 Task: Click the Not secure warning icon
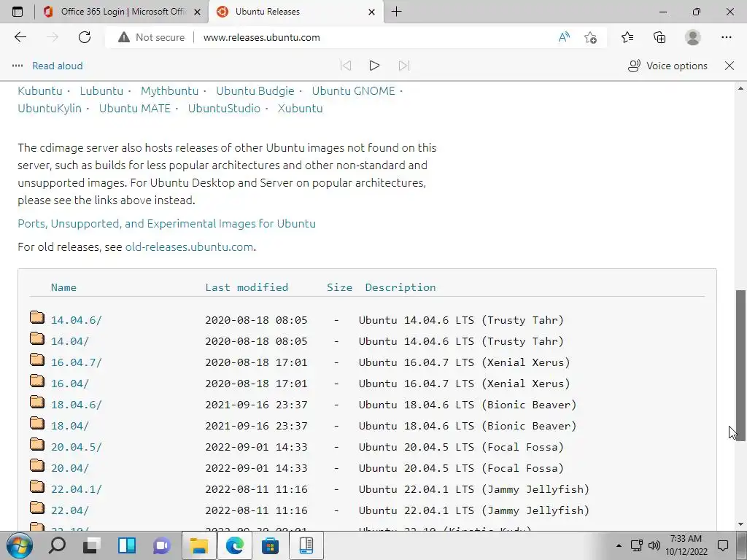point(124,37)
